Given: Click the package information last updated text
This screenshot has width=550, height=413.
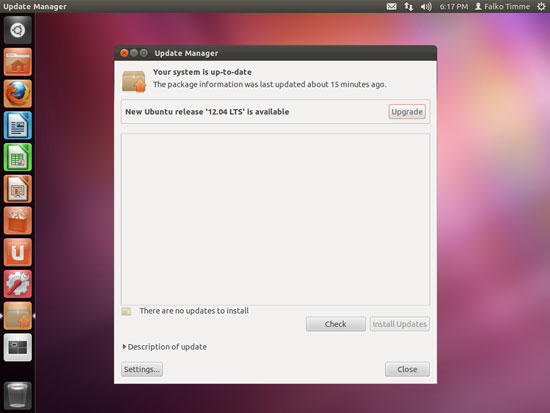Looking at the screenshot, I should [x=269, y=84].
